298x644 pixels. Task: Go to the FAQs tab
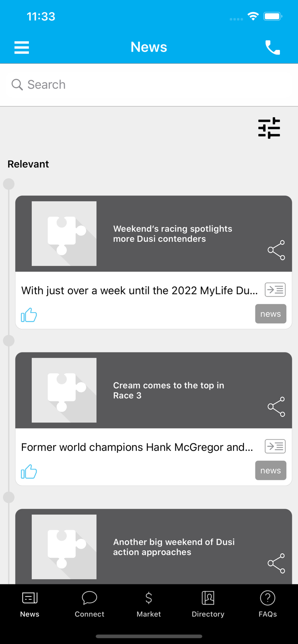click(x=267, y=604)
